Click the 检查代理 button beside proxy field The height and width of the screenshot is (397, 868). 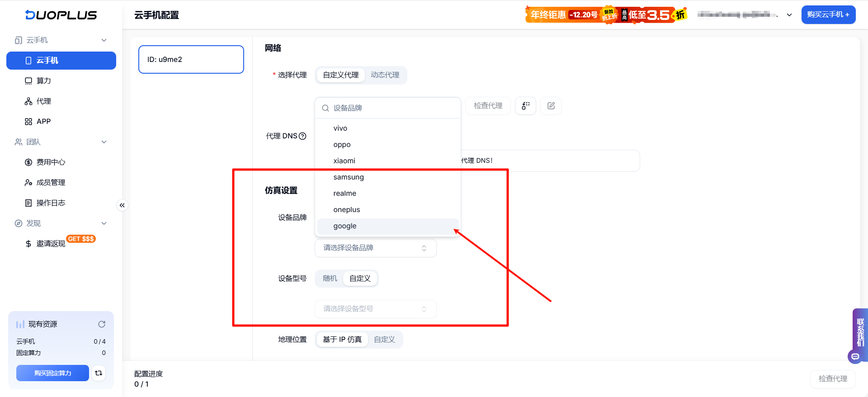[x=488, y=106]
